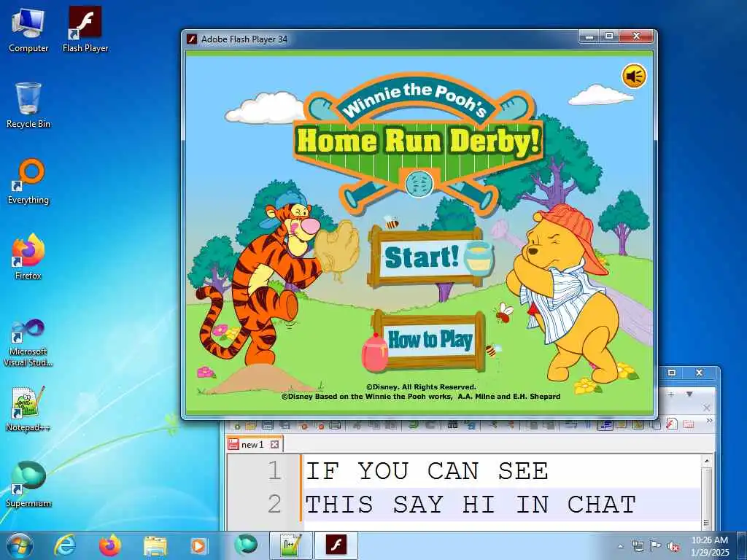This screenshot has height=560, width=747.
Task: Close the Notepad++ window
Action: click(700, 373)
